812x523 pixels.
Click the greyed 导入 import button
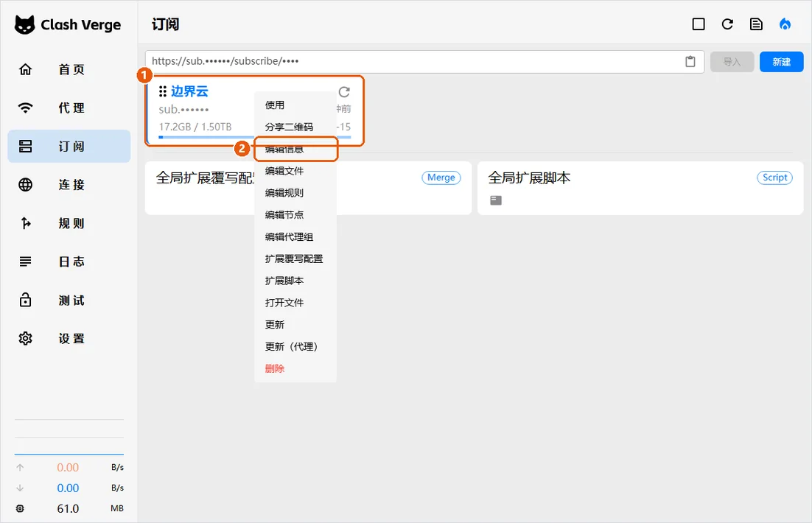(732, 62)
